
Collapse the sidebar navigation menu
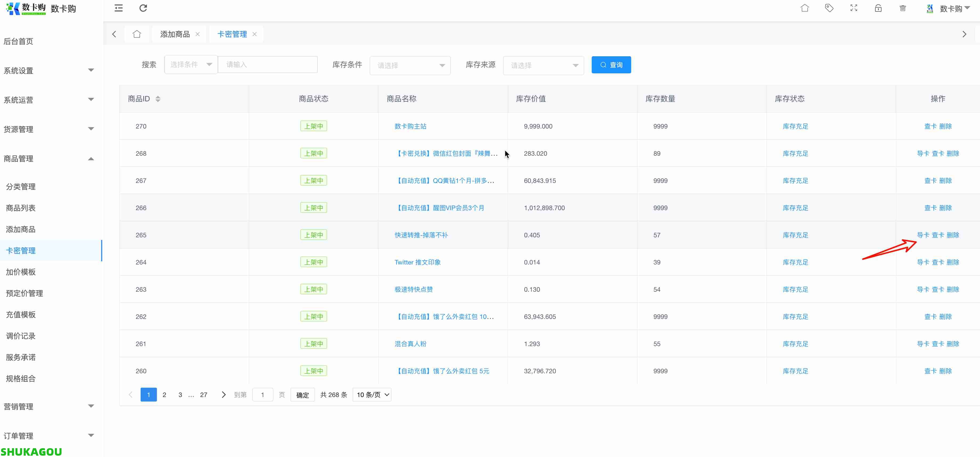(x=118, y=8)
